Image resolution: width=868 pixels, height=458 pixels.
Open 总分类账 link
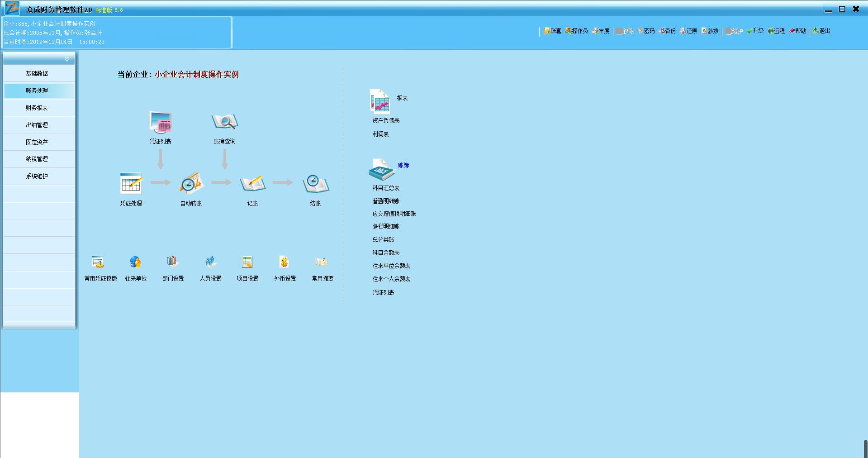(x=383, y=239)
